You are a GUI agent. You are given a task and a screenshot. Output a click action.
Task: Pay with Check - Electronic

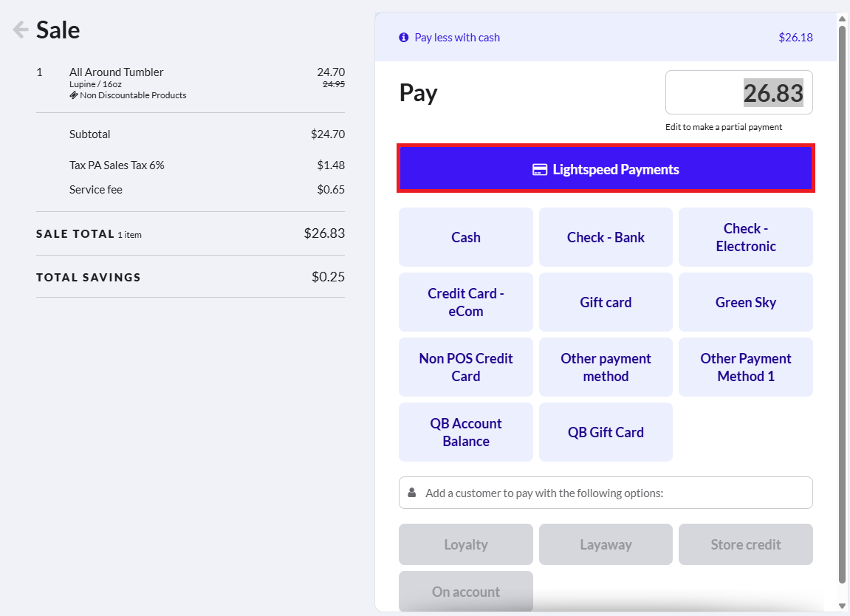(745, 237)
